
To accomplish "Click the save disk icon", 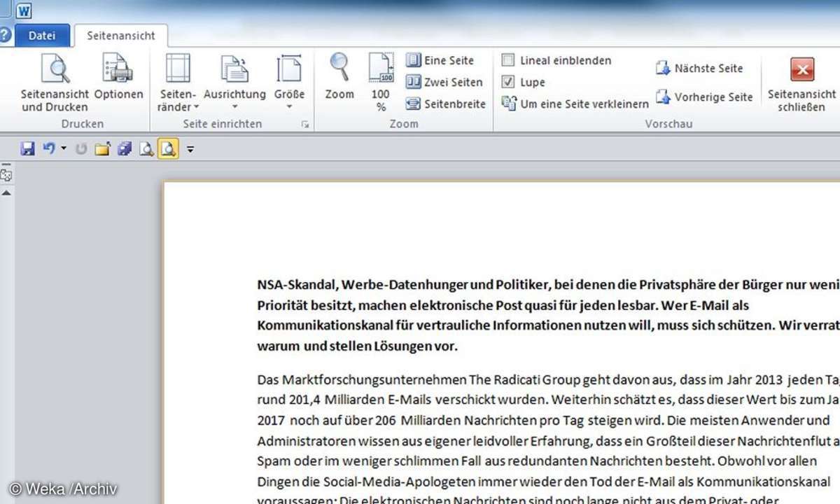I will 27,148.
